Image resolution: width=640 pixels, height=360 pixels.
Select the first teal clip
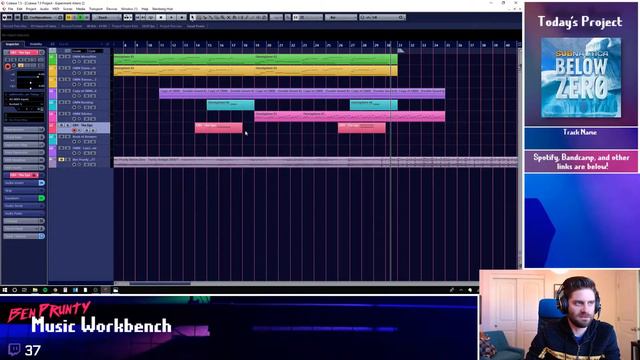pos(231,105)
